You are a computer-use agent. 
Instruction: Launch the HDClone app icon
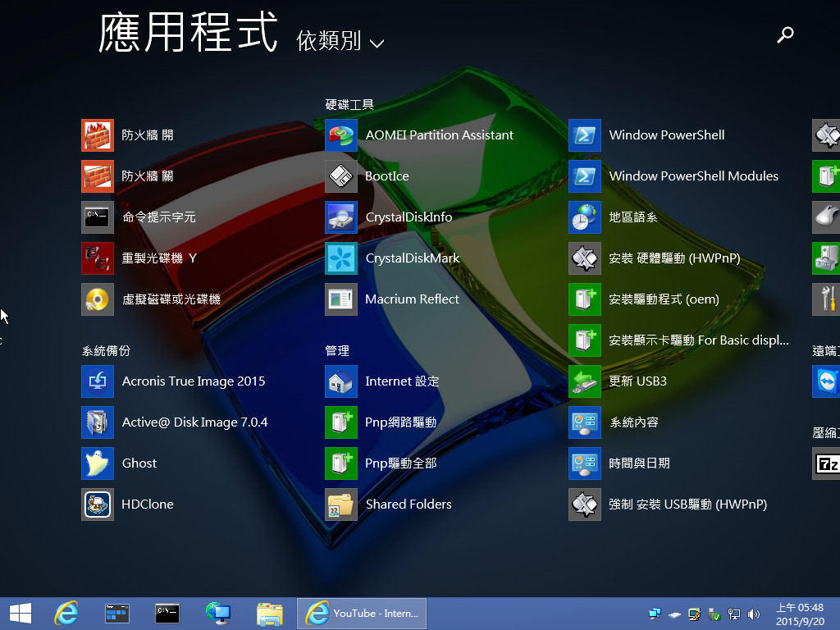(x=98, y=504)
